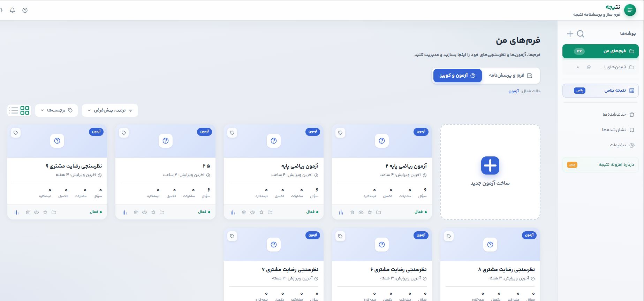
Task: Click tag icon on نظرسنجی رضایت مشتری ۶
Action: 340,236
